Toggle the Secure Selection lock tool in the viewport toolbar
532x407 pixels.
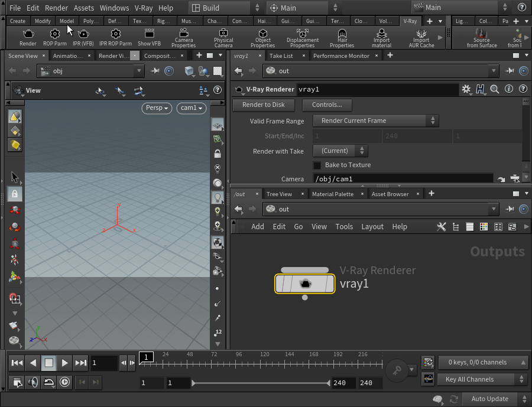coord(15,194)
